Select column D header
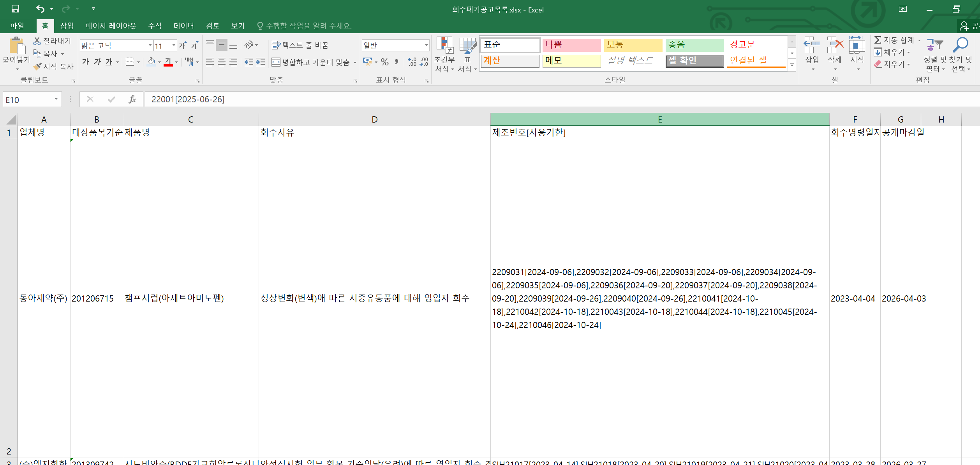This screenshot has width=980, height=465. (x=374, y=119)
